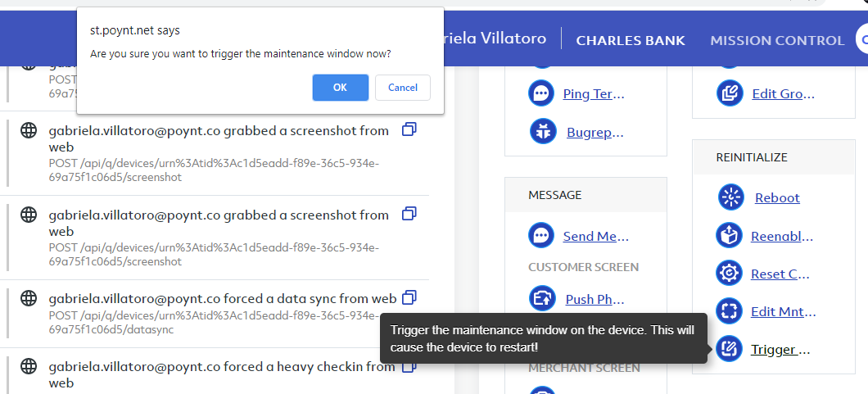Viewport: 868px width, 394px height.
Task: Click the Edit Mnt... window icon
Action: pyautogui.click(x=729, y=311)
